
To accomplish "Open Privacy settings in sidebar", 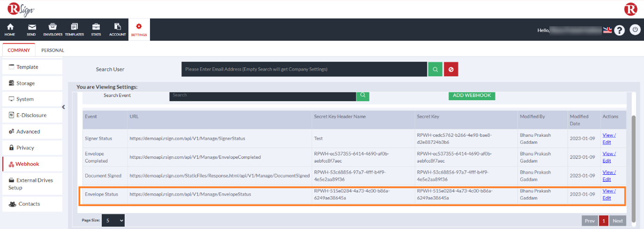I will click(32, 147).
